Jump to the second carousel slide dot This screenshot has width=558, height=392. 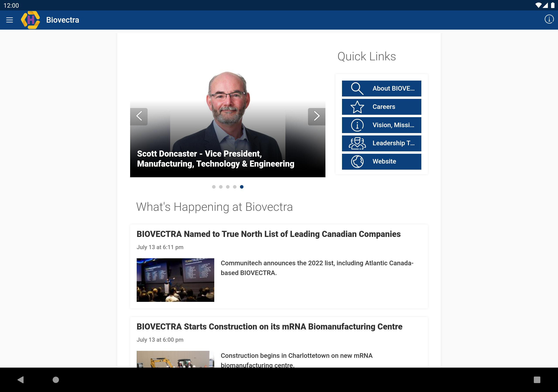tap(221, 187)
